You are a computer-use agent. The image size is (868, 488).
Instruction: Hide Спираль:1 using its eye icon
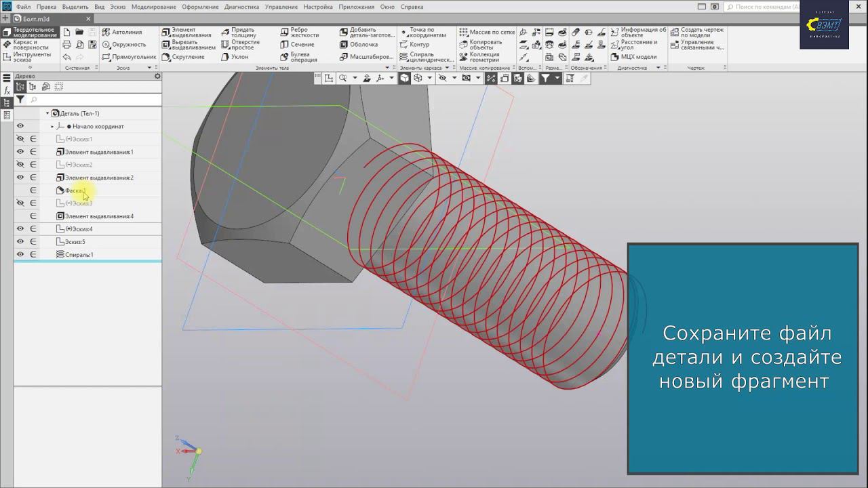[20, 255]
